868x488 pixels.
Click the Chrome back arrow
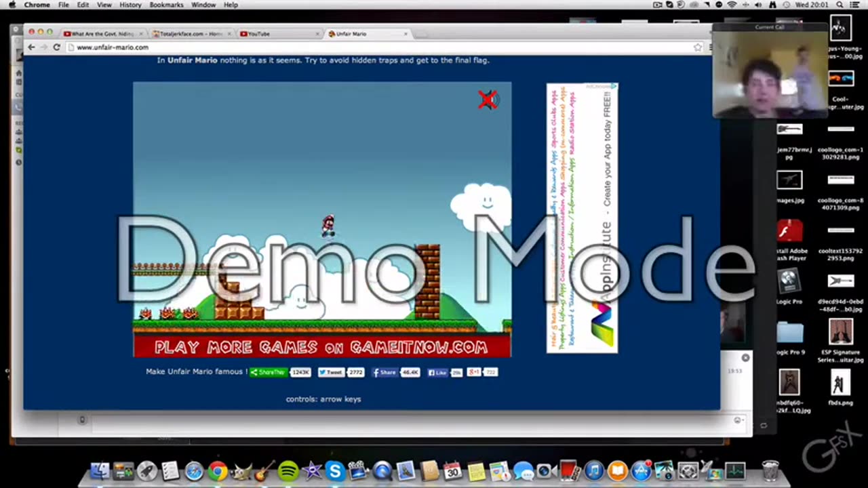tap(31, 47)
